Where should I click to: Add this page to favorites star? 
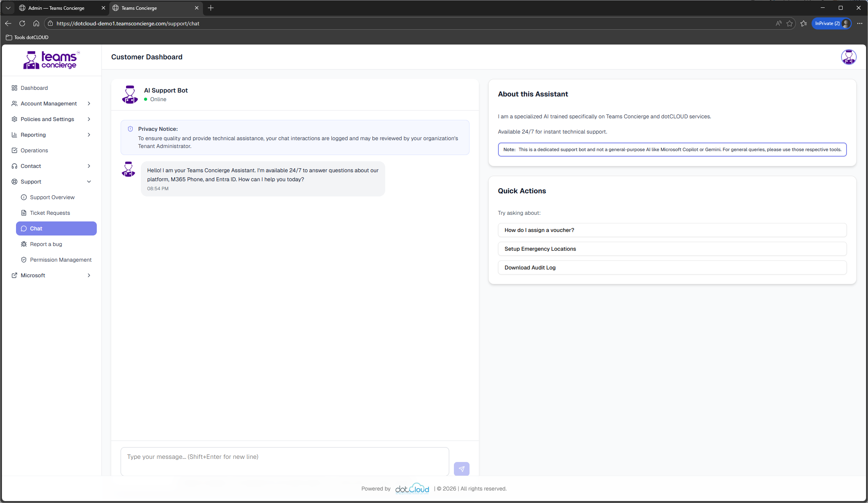(790, 23)
